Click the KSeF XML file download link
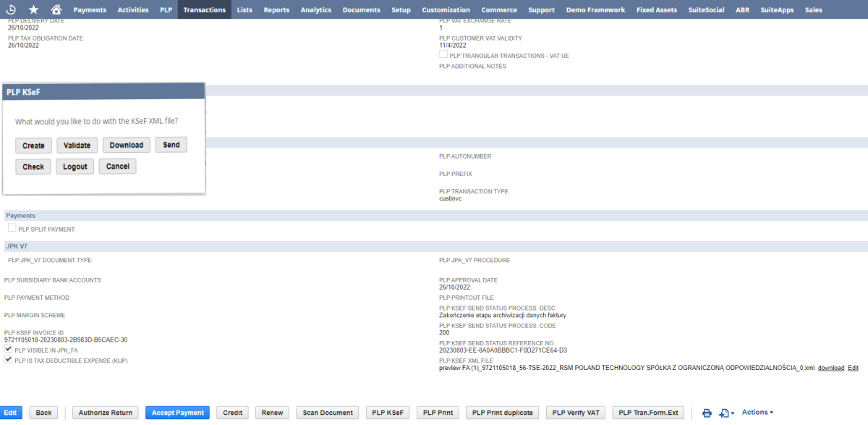The width and height of the screenshot is (868, 425). (831, 368)
